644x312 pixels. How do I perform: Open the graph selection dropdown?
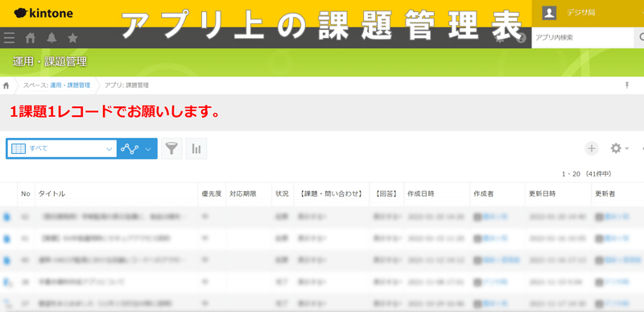pyautogui.click(x=137, y=148)
